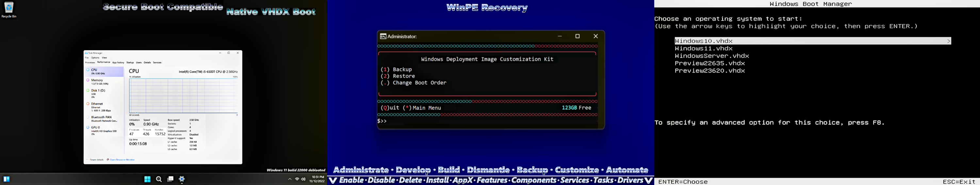Click the Wi-Fi network tray icon

click(297, 179)
